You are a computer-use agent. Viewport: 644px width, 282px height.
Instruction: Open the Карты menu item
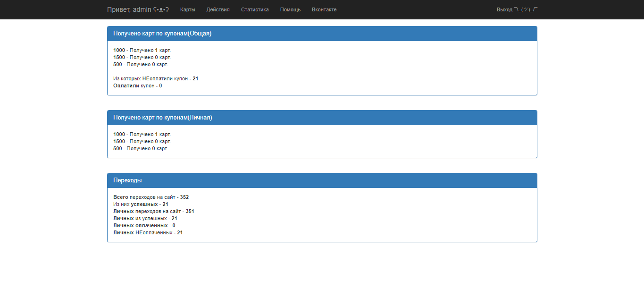(187, 9)
